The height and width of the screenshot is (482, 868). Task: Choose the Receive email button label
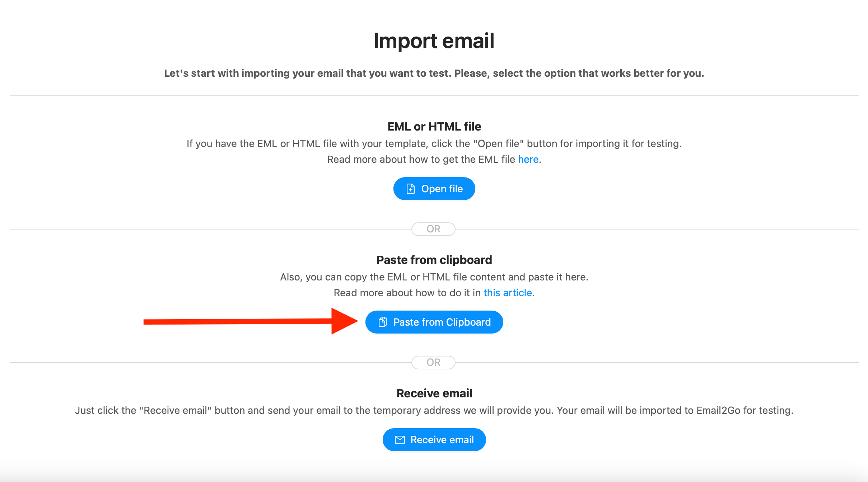[x=442, y=440]
